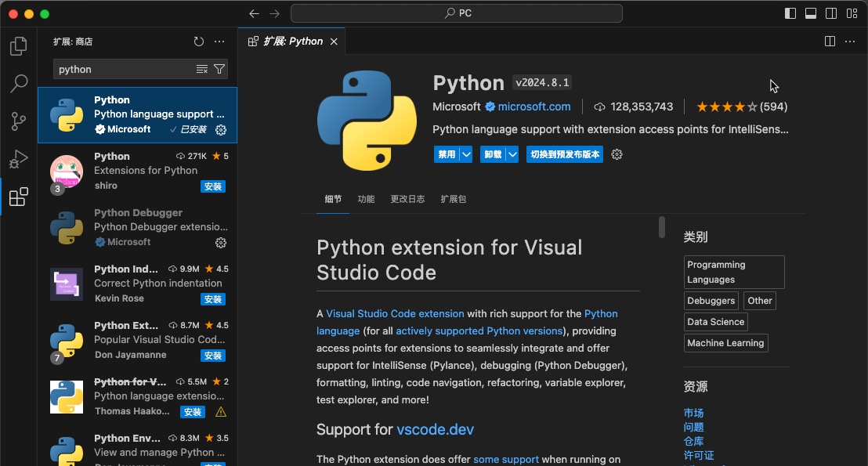Toggle the bottom panel
Screen dimensions: 868x466
click(x=811, y=14)
